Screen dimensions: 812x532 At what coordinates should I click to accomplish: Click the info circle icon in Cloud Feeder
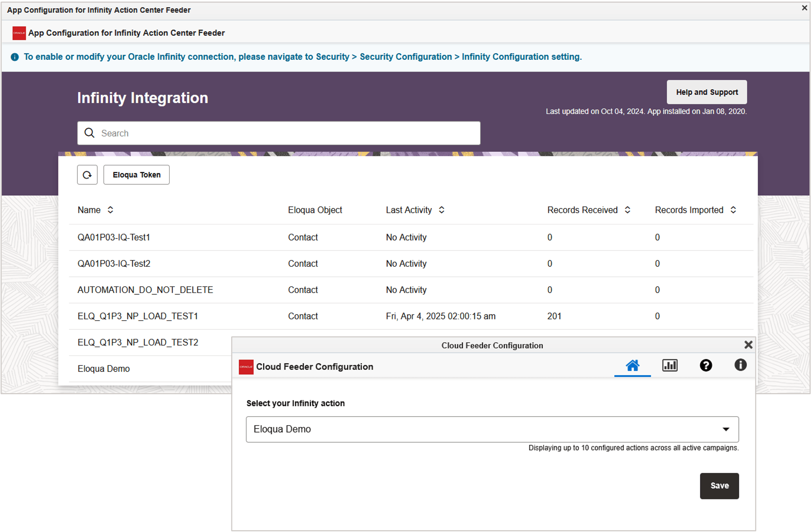[740, 365]
